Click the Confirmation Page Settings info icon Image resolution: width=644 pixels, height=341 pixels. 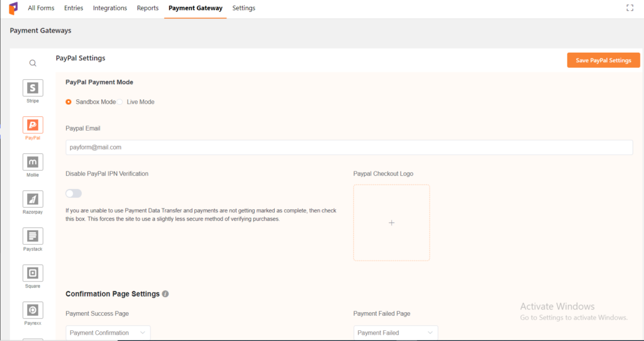165,294
